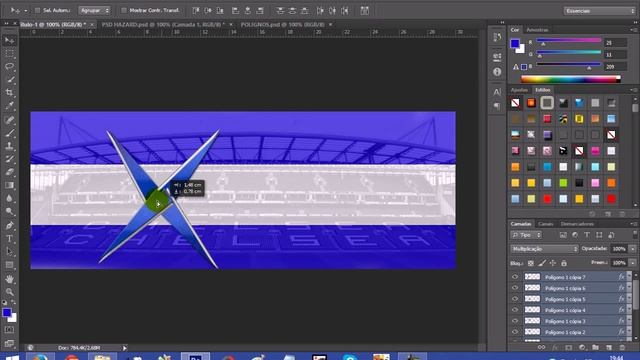
Task: Select the Gradient tool
Action: point(9,185)
